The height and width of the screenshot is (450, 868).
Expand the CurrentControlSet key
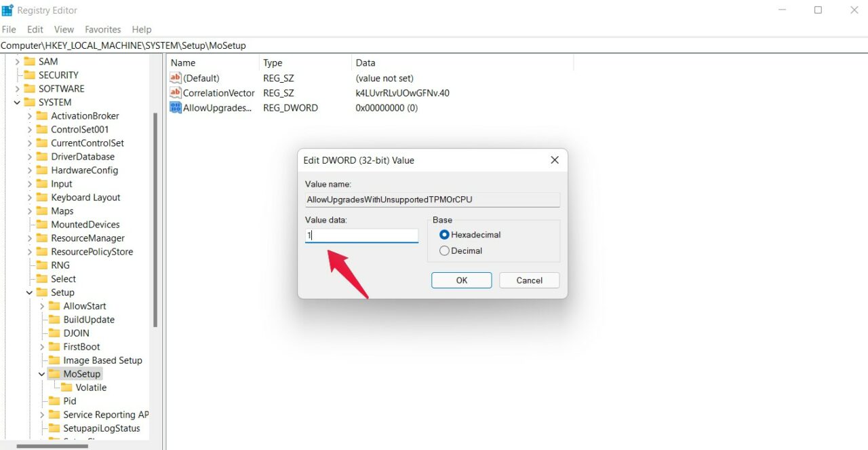[29, 143]
